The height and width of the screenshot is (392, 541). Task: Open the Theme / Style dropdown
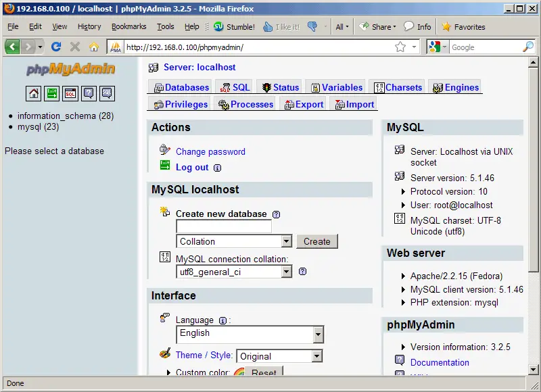pos(279,356)
